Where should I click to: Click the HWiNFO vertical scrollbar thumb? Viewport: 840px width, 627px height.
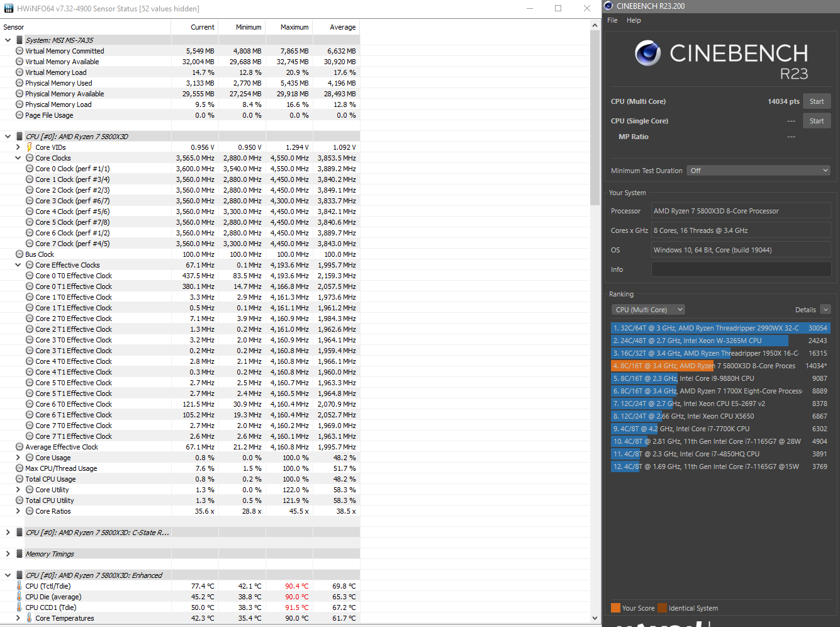pyautogui.click(x=595, y=118)
